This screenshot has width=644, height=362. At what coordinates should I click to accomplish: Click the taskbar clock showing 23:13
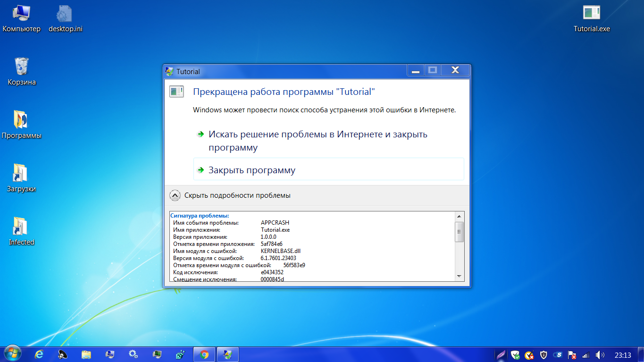pos(623,355)
